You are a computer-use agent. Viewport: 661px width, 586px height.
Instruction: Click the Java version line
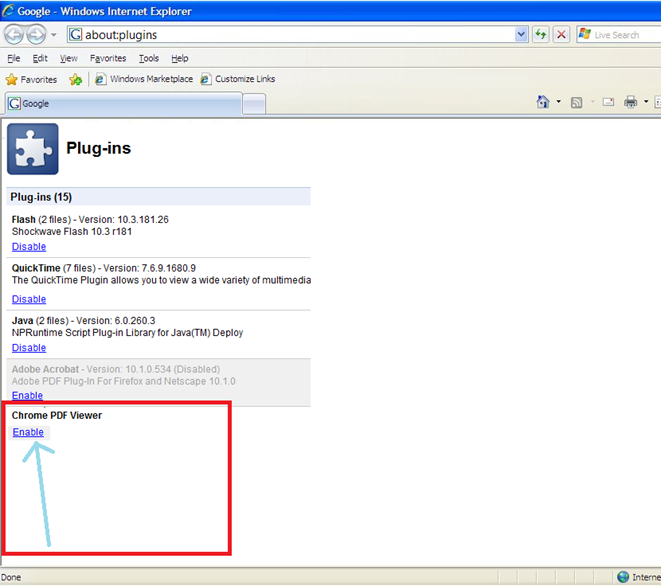pyautogui.click(x=83, y=321)
